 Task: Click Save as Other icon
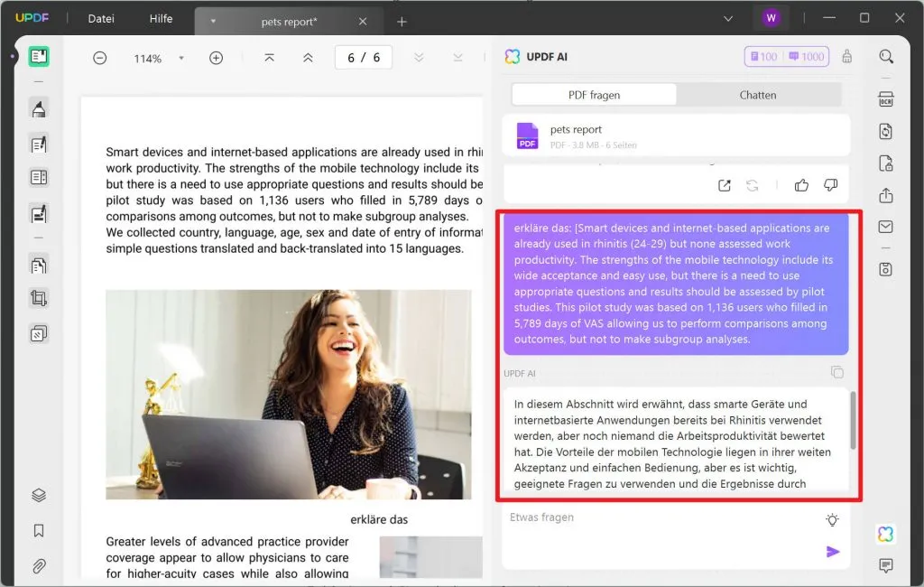click(x=886, y=270)
